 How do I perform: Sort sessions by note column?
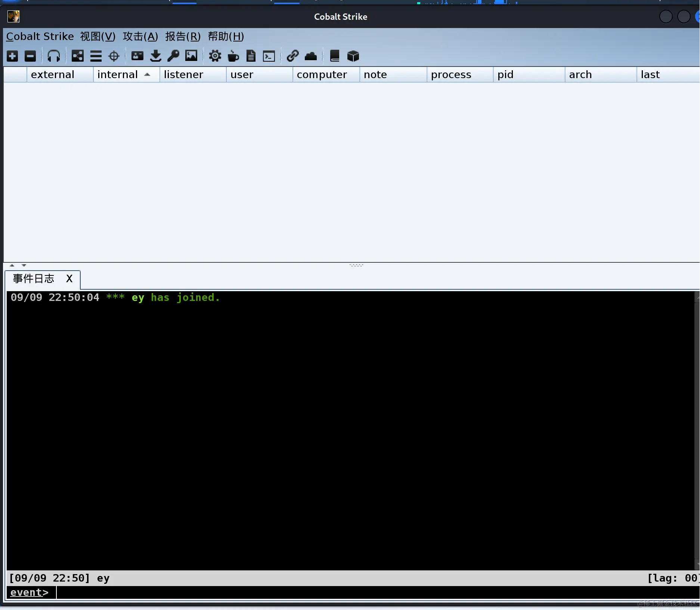click(393, 75)
